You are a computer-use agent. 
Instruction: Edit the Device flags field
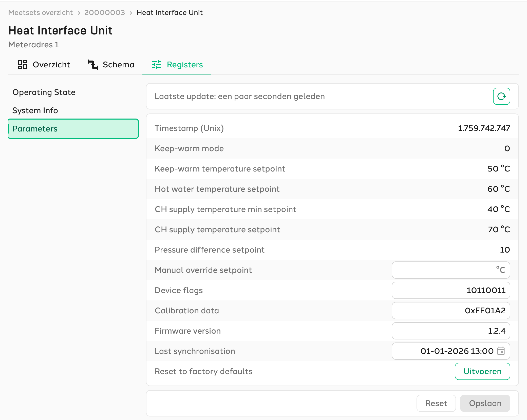tap(451, 290)
